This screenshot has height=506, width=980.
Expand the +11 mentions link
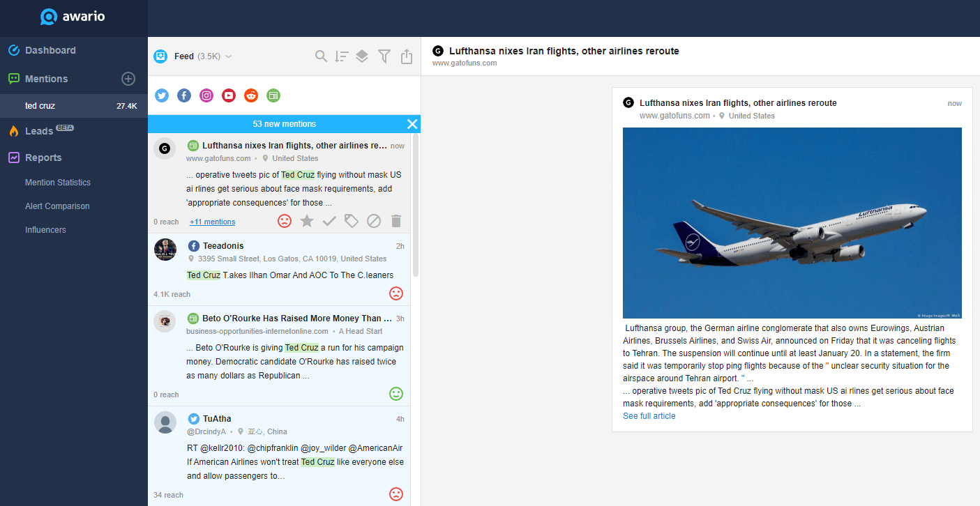(x=212, y=222)
